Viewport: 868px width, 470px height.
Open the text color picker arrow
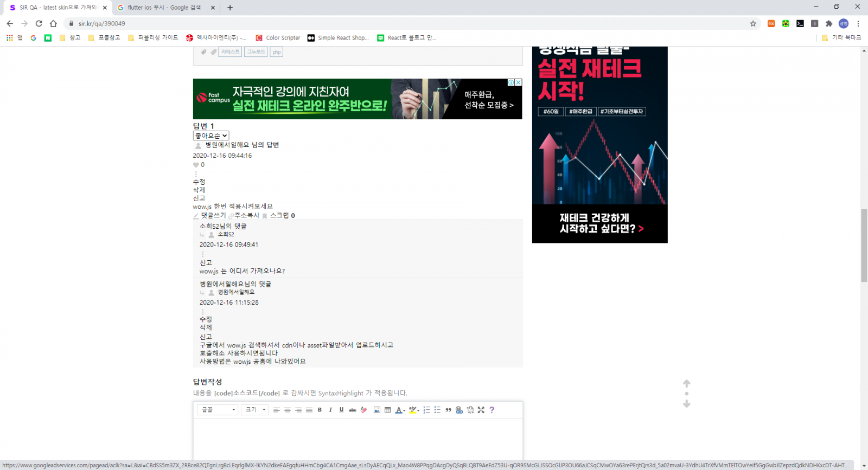(x=404, y=410)
